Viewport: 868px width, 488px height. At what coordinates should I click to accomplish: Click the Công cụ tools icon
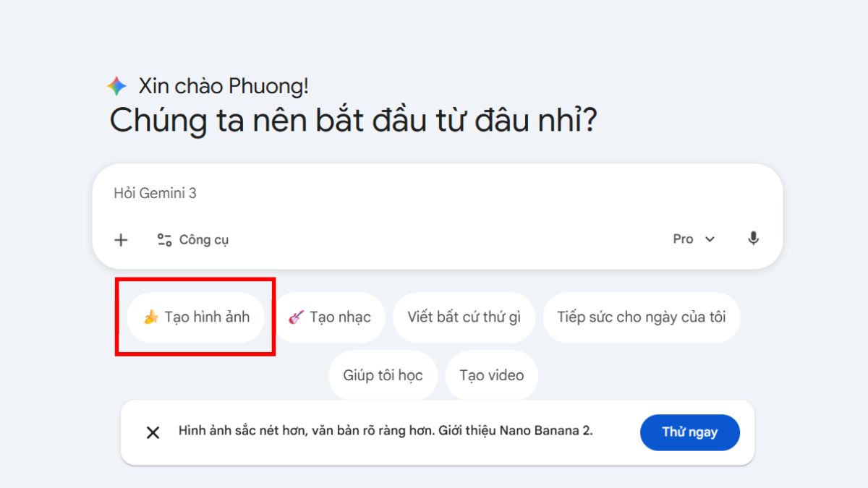click(x=164, y=239)
